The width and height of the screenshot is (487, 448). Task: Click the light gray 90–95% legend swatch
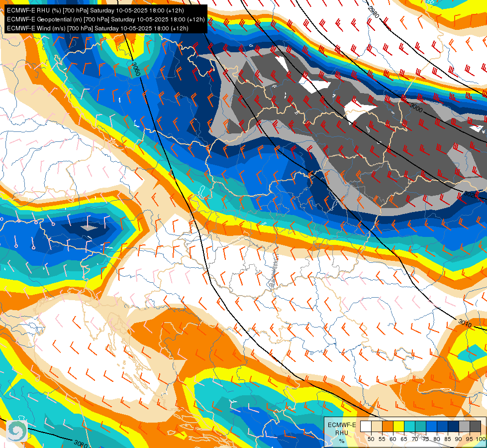(x=464, y=426)
